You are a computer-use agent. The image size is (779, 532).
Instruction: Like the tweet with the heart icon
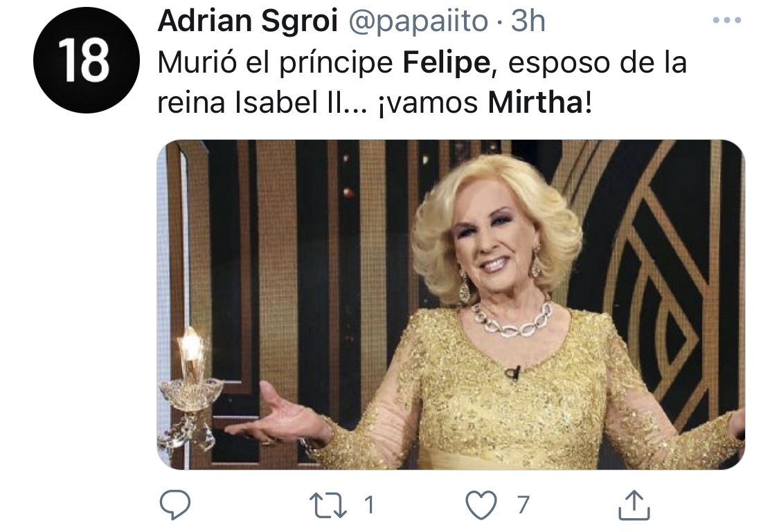click(x=481, y=505)
